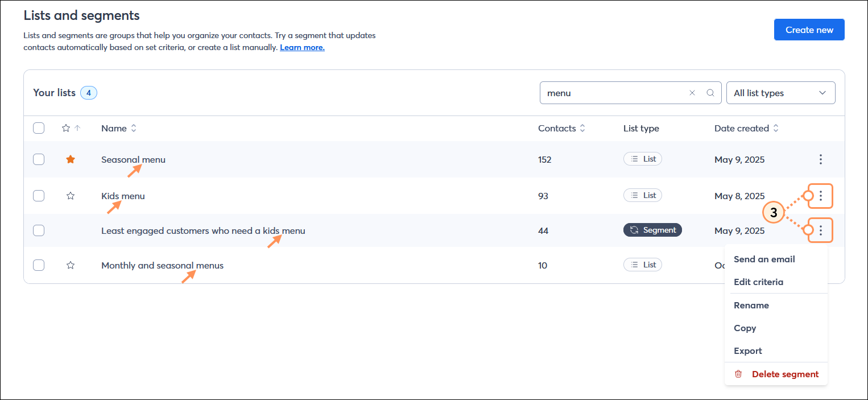Choose Rename from the segment context menu
This screenshot has width=868, height=400.
tap(751, 305)
